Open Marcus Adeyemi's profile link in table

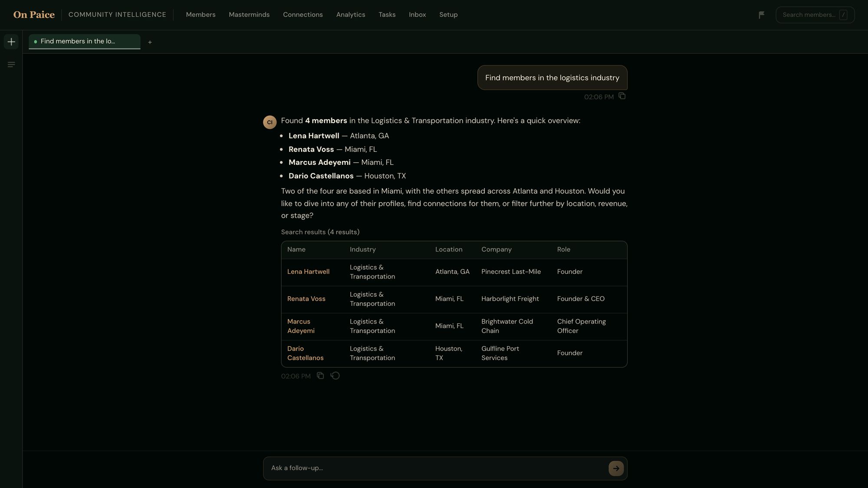(x=301, y=326)
